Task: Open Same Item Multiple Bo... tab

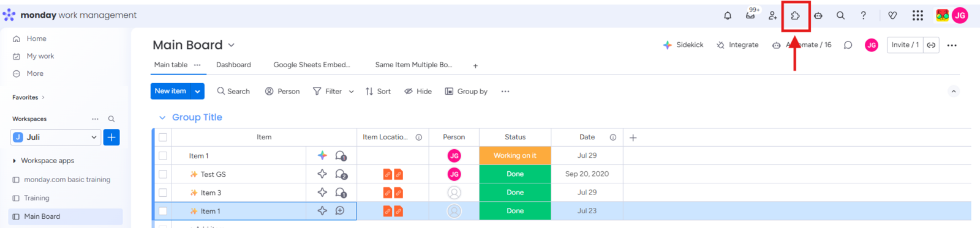Action: [x=413, y=65]
